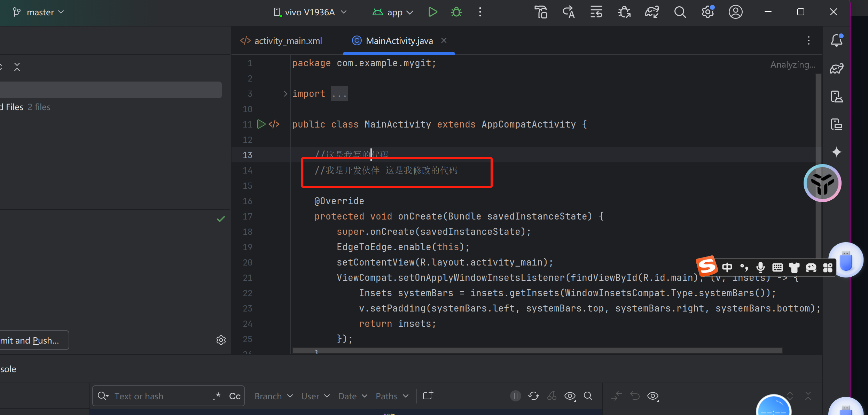Image resolution: width=868 pixels, height=415 pixels.
Task: Refresh the Git log with circular arrows icon
Action: [x=534, y=396]
